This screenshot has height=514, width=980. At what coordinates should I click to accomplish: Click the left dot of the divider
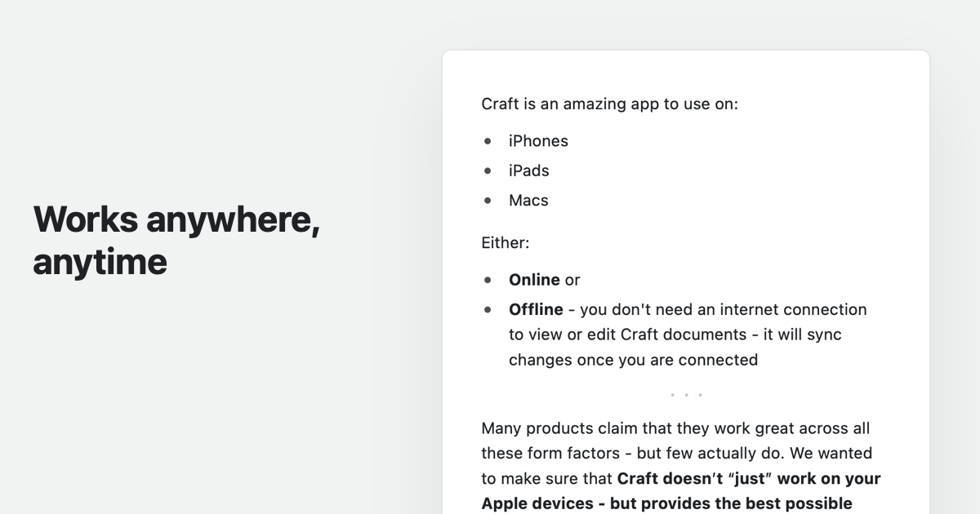(x=673, y=394)
